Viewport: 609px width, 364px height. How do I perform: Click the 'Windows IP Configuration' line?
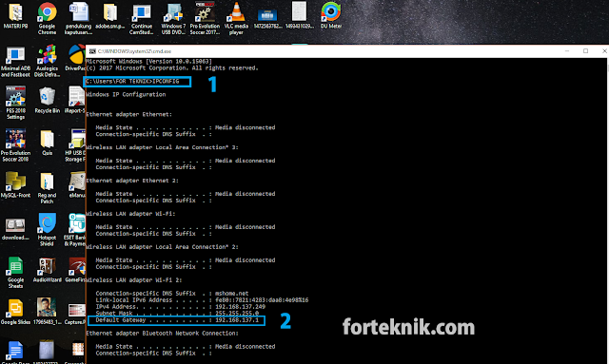click(126, 94)
